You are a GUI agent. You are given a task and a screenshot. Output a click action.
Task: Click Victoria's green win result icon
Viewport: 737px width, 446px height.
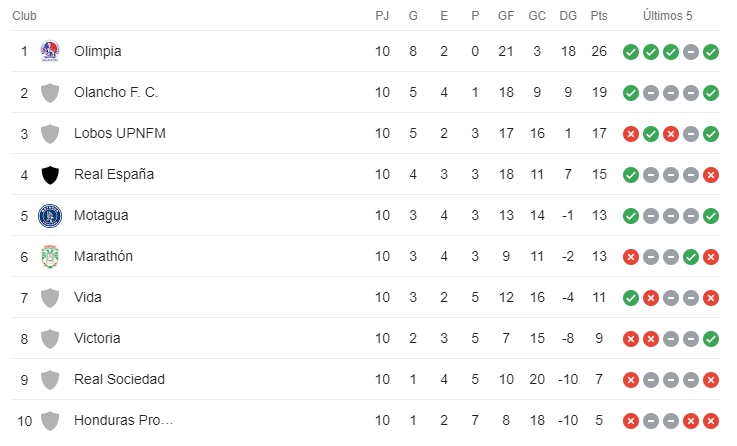tap(711, 339)
